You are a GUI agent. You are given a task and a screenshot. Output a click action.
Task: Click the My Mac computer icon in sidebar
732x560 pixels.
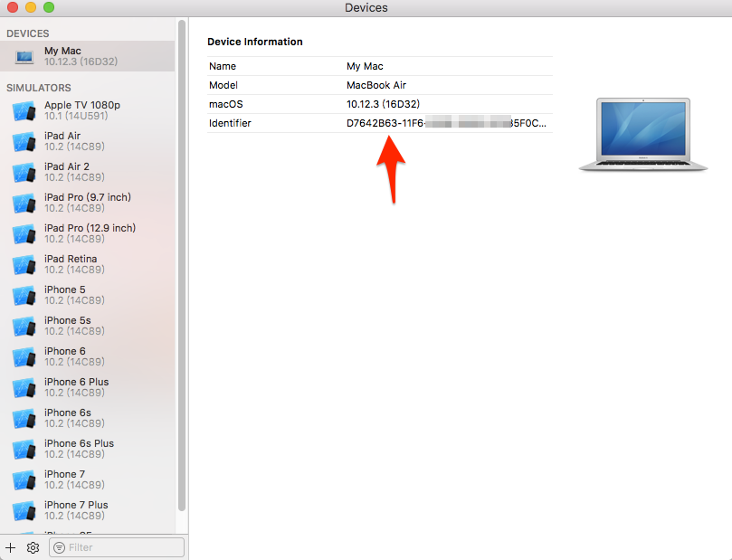[24, 57]
